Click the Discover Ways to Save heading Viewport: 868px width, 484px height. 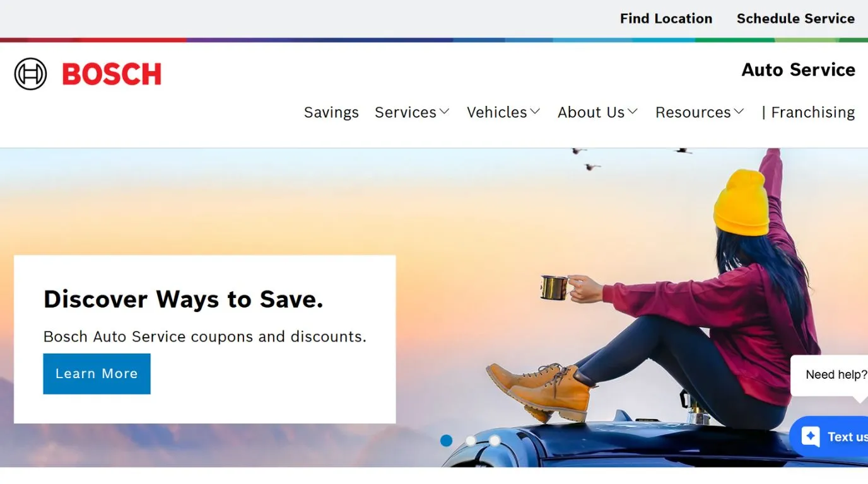pyautogui.click(x=184, y=299)
